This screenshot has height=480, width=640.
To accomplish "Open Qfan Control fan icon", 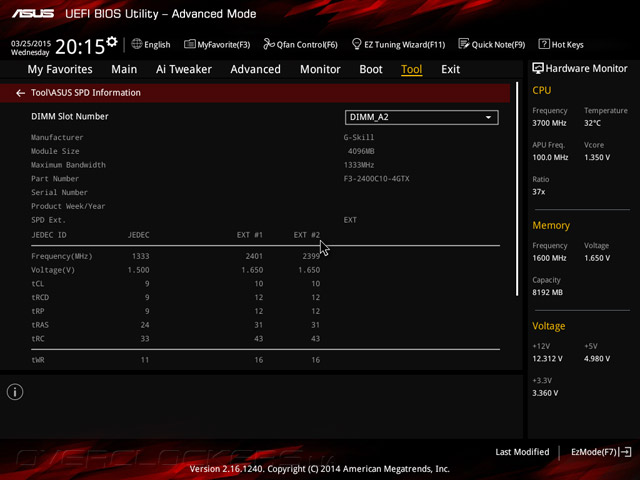I will point(269,44).
